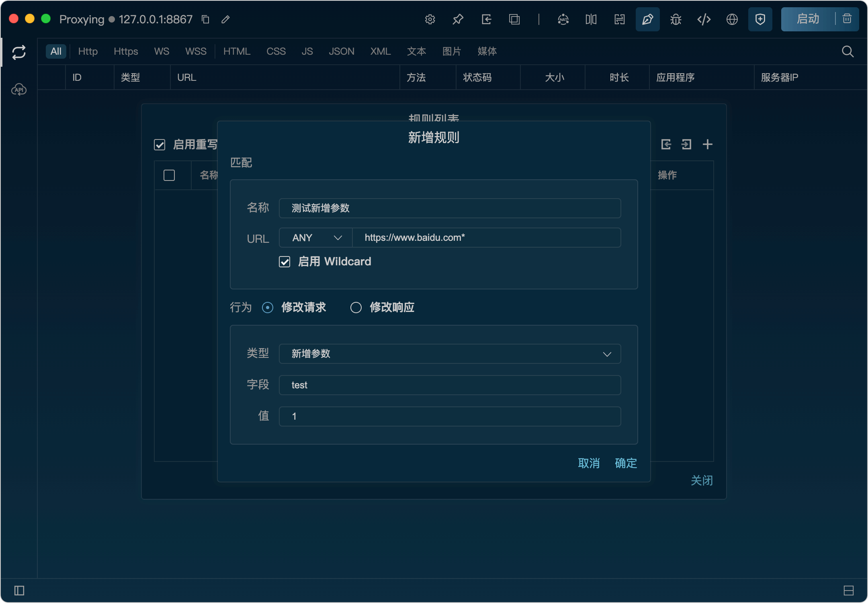Open the bug breakpoint tool
Image resolution: width=868 pixels, height=603 pixels.
(676, 19)
